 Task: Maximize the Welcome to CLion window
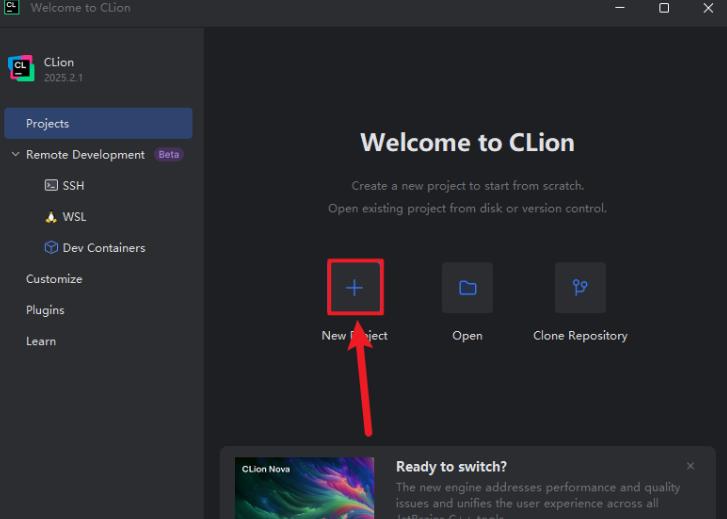click(664, 8)
